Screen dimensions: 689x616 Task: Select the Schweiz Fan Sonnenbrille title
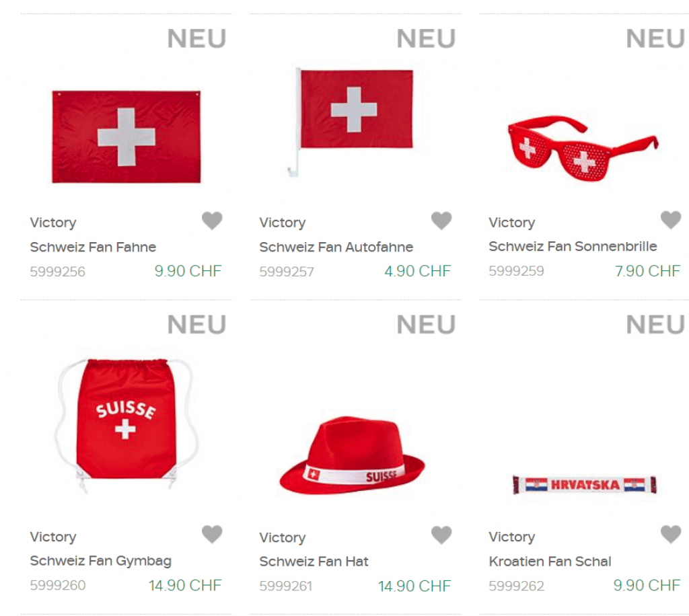tap(573, 246)
